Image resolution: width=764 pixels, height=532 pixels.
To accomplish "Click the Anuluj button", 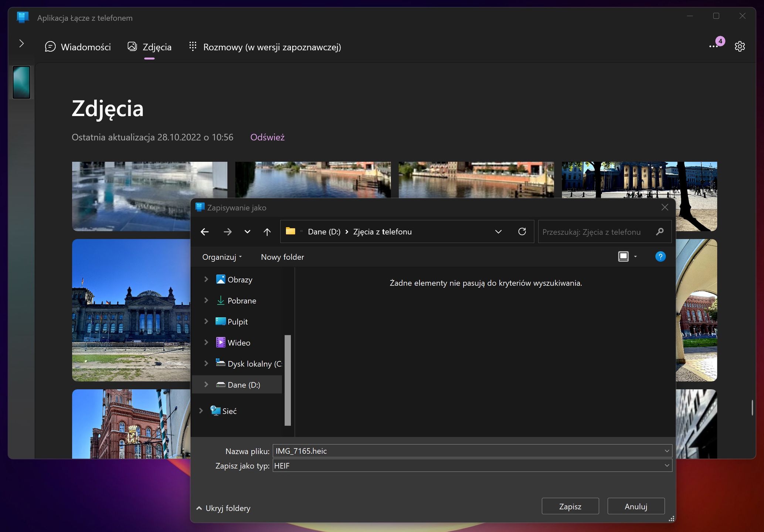I will [636, 507].
